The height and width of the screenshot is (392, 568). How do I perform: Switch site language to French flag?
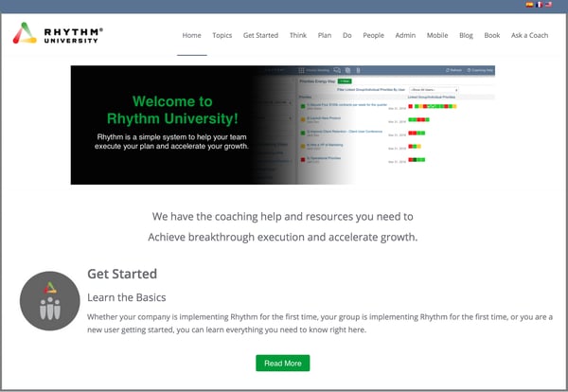point(539,5)
